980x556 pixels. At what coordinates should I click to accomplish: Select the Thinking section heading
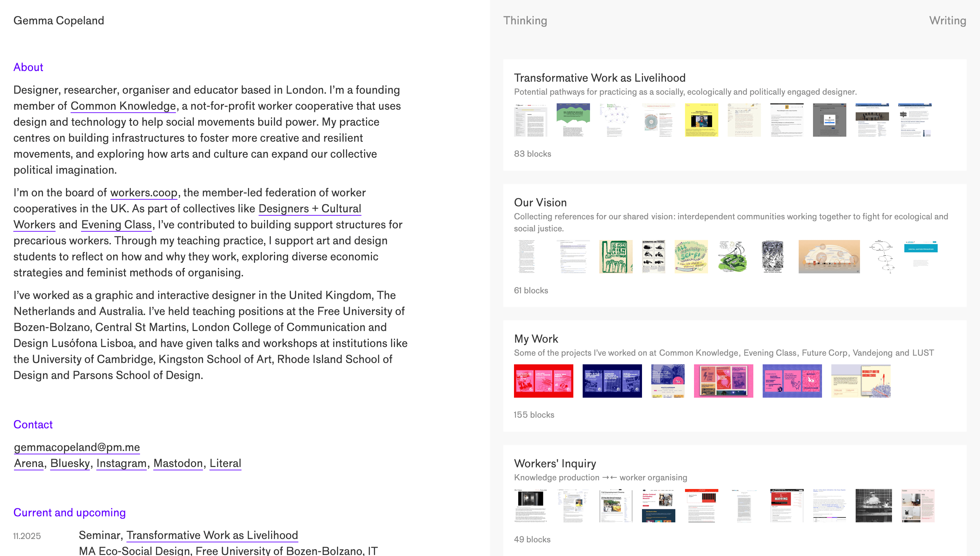pos(525,20)
